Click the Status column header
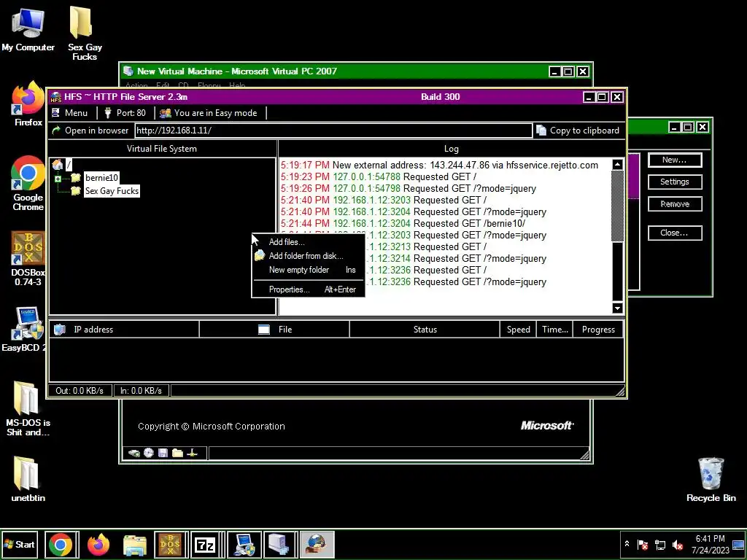 click(x=425, y=330)
